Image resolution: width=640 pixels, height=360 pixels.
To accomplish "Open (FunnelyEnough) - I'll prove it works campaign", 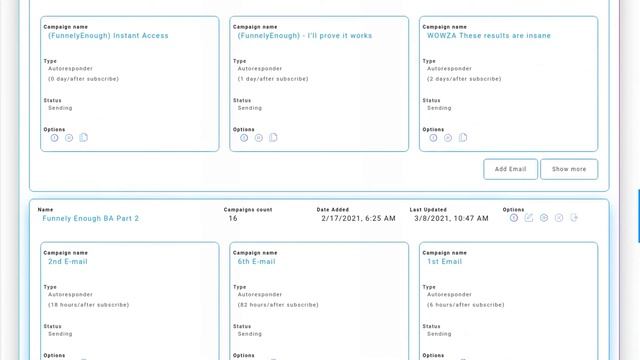I will click(x=305, y=36).
